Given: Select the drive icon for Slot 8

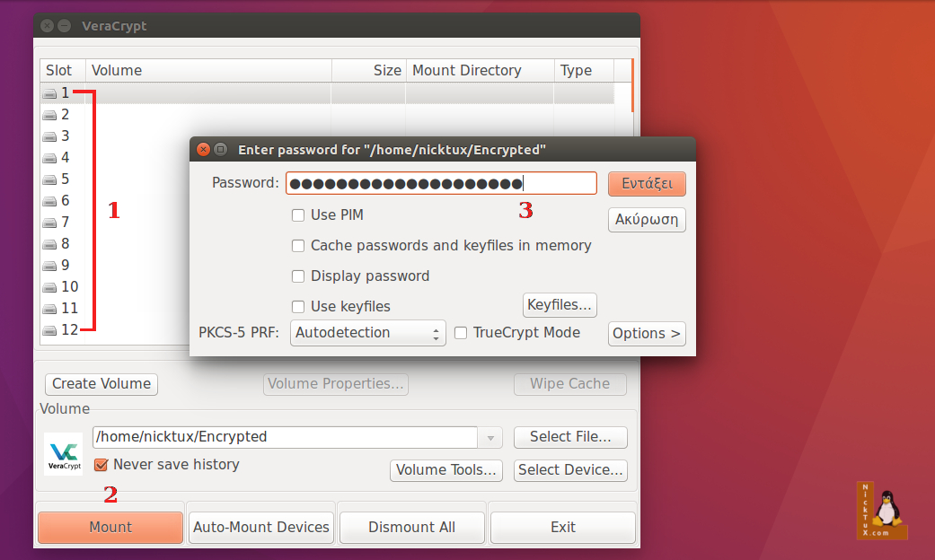Looking at the screenshot, I should point(49,243).
